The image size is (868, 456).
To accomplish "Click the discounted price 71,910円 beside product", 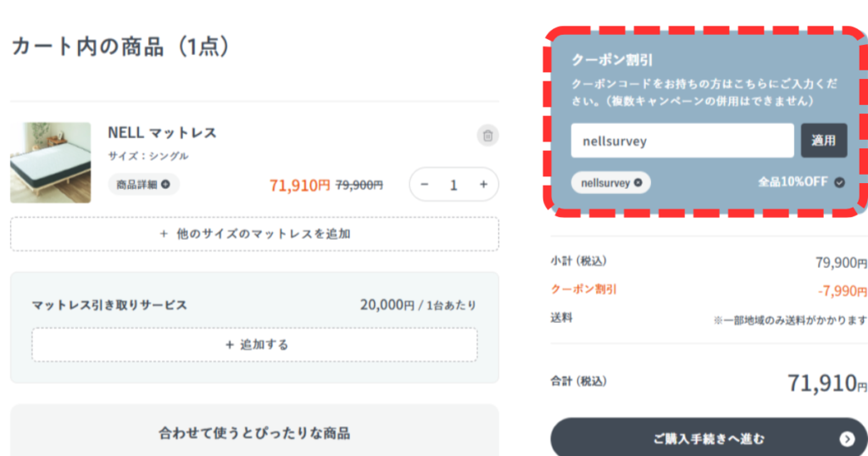I will coord(299,184).
